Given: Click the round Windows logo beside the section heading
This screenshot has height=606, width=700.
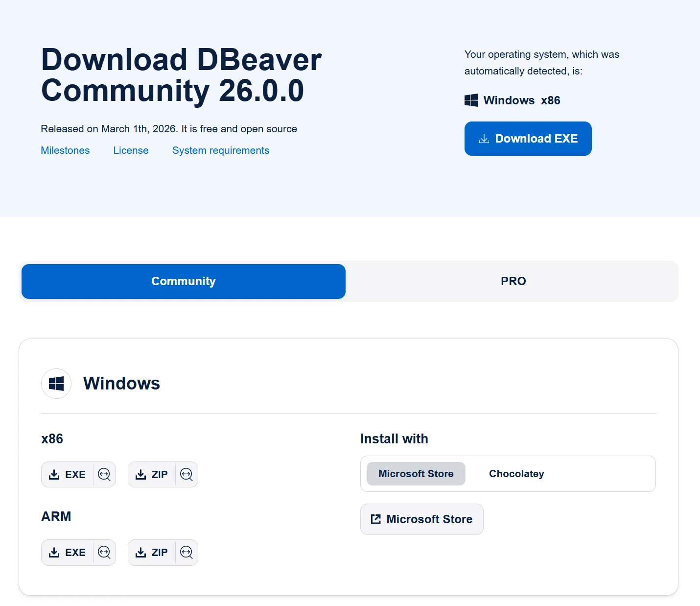Looking at the screenshot, I should pos(56,384).
